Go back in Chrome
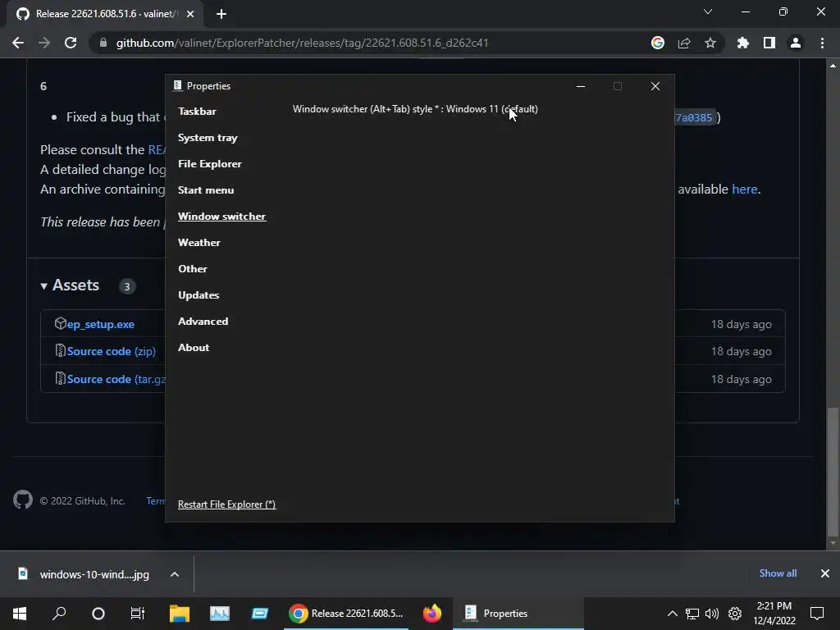The width and height of the screenshot is (840, 630). [x=18, y=43]
